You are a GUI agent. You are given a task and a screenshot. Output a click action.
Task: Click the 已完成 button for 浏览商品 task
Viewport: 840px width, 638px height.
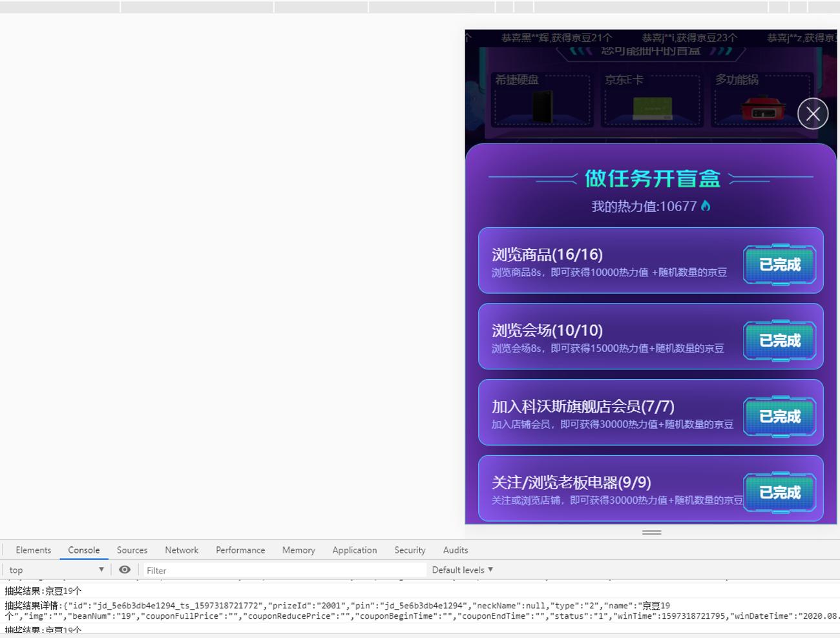(x=779, y=265)
